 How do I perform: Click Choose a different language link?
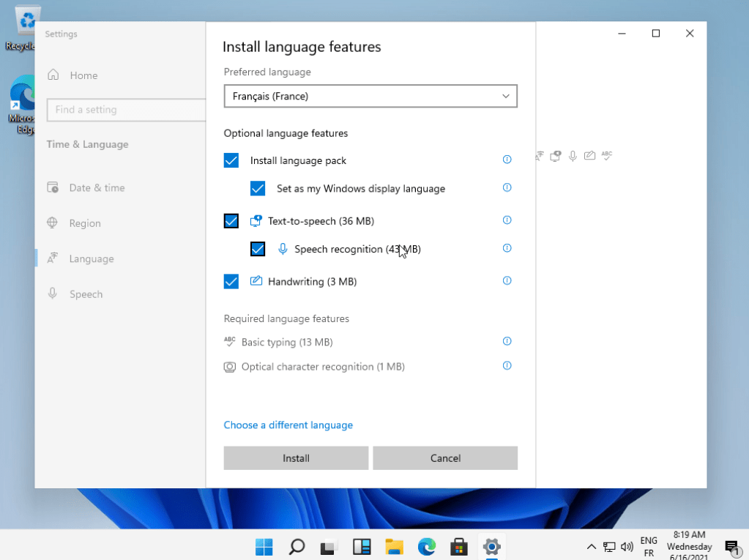[x=288, y=425]
